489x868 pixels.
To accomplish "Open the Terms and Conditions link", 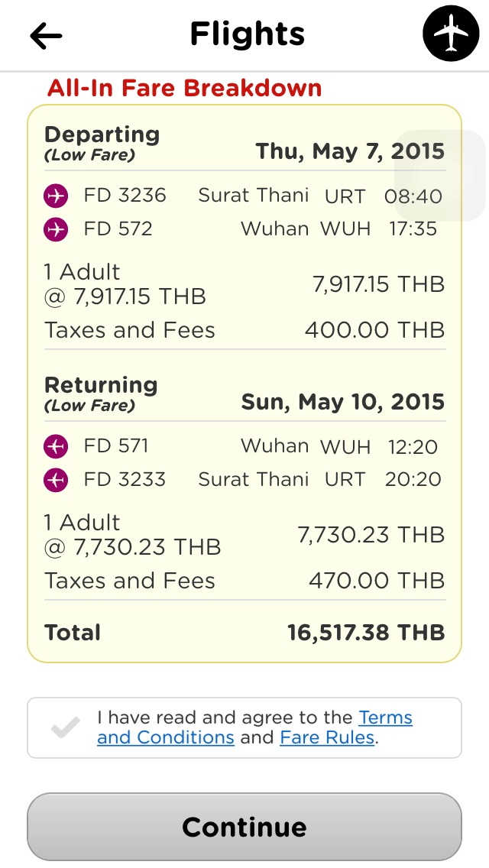I will point(165,737).
